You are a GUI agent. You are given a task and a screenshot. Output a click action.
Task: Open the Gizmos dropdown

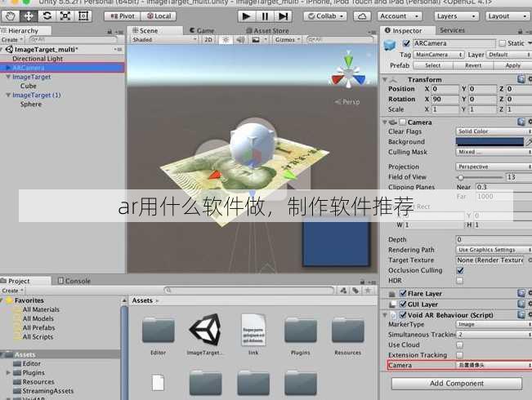point(288,40)
